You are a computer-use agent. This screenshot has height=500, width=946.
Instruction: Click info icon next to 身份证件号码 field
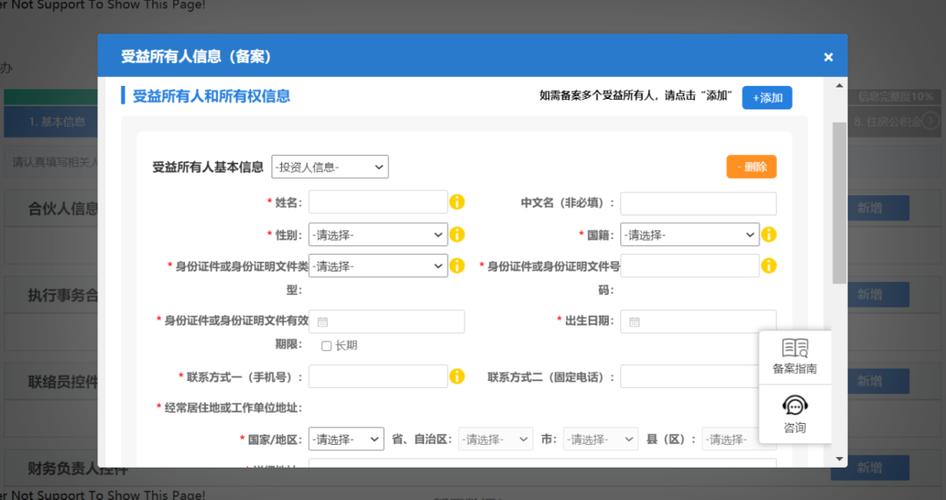click(x=769, y=265)
